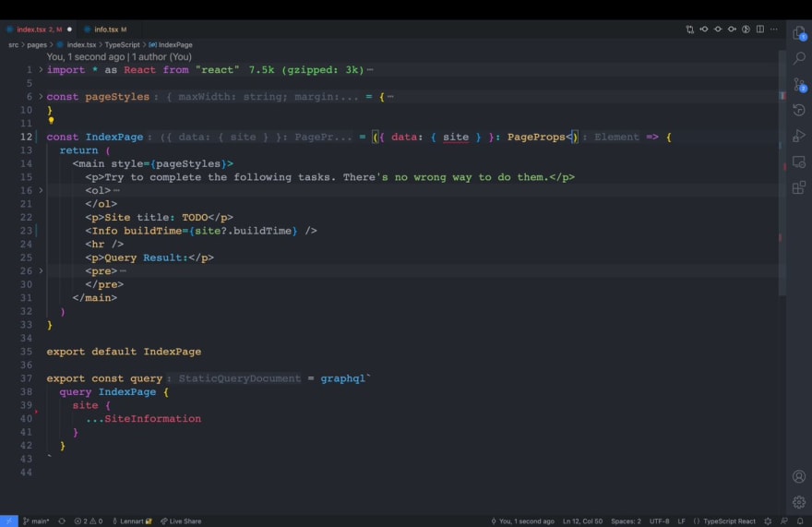
Task: Click the Info component tag on line 23
Action: [x=104, y=231]
